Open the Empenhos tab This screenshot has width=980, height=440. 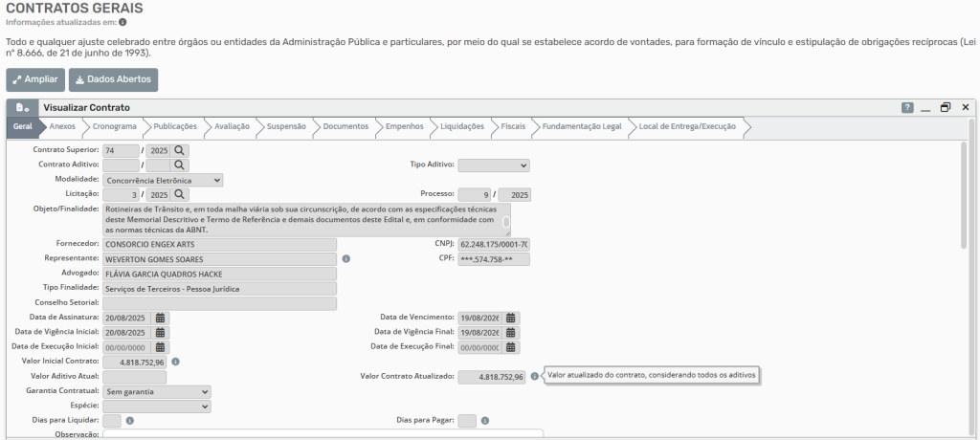[x=405, y=126]
